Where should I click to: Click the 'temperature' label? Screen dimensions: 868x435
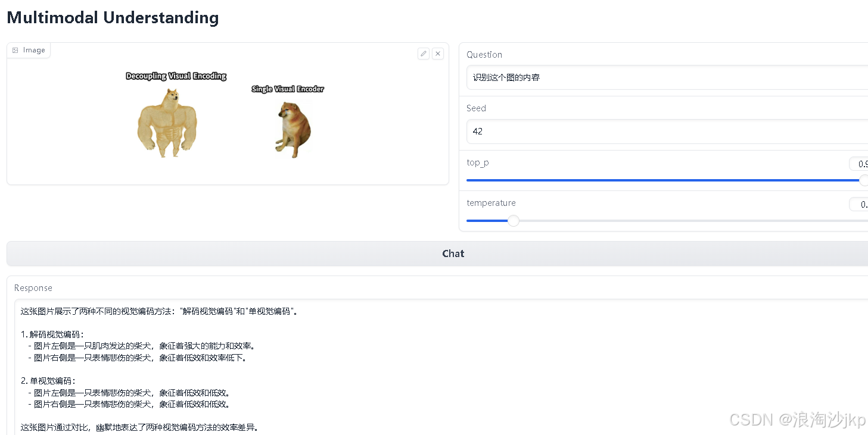click(491, 203)
